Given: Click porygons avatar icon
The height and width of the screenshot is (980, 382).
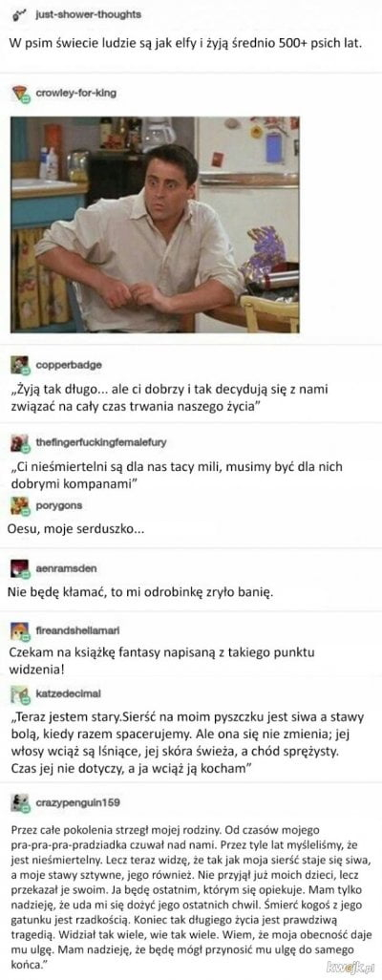Looking at the screenshot, I should (x=20, y=504).
